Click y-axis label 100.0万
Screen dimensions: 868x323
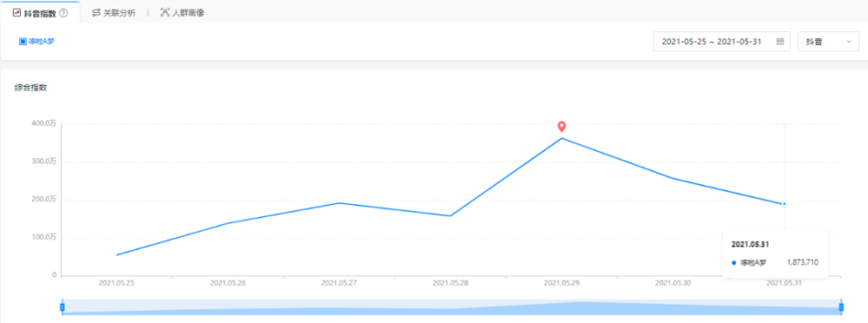click(43, 237)
